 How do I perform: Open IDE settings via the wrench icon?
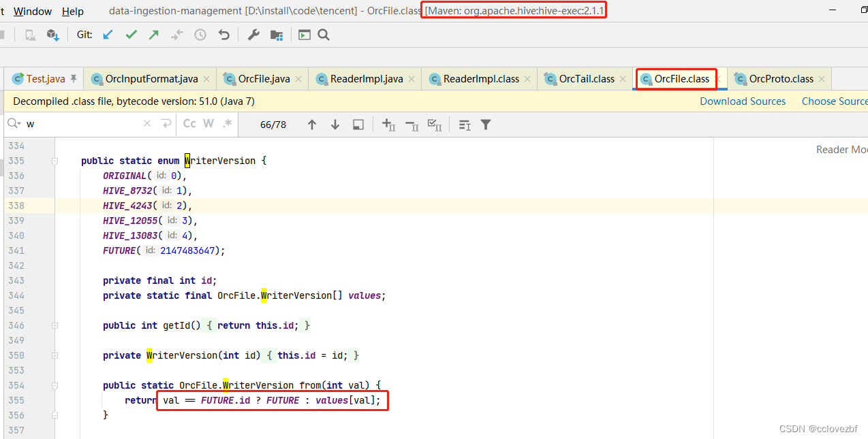point(253,34)
